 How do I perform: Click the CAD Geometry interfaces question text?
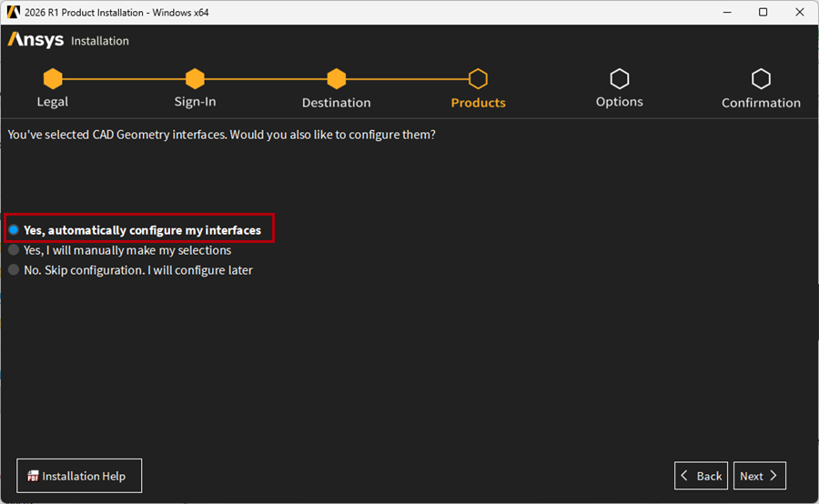221,135
